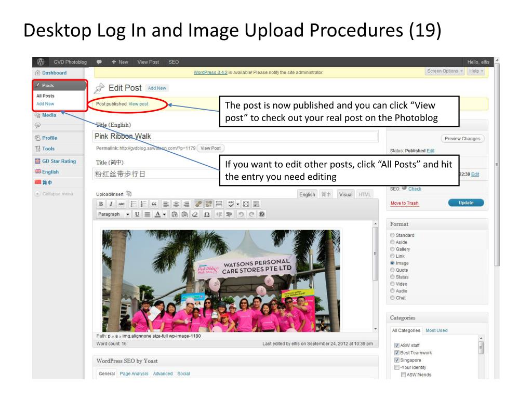Open the comments bubble in the admin bar
This screenshot has height=399, width=532.
(x=99, y=62)
